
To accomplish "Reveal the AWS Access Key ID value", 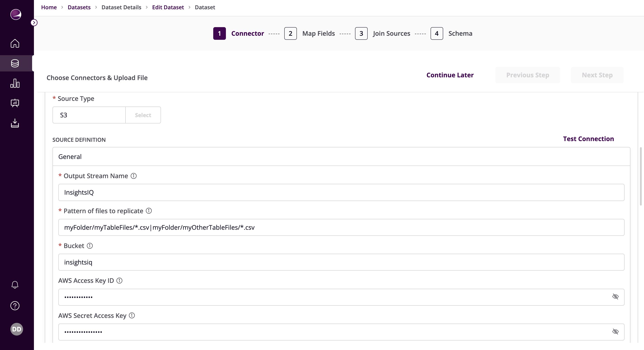I will [615, 297].
